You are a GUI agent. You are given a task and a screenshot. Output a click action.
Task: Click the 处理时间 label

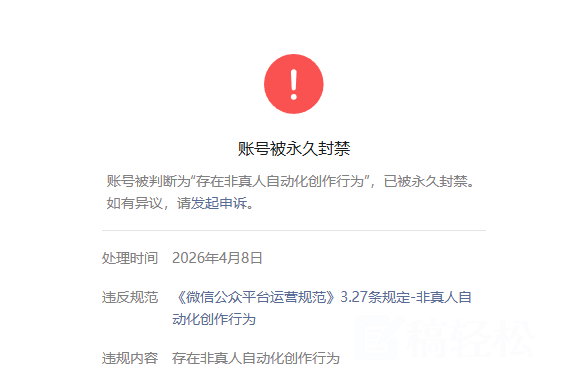point(130,258)
